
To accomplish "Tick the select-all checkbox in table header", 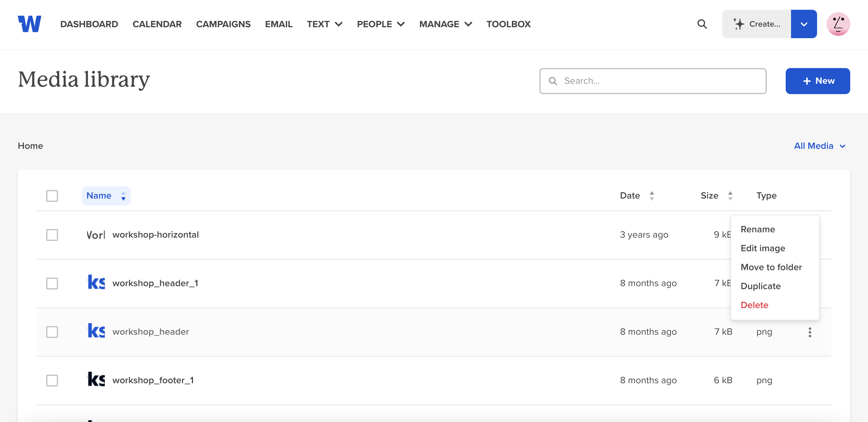I will pyautogui.click(x=52, y=196).
